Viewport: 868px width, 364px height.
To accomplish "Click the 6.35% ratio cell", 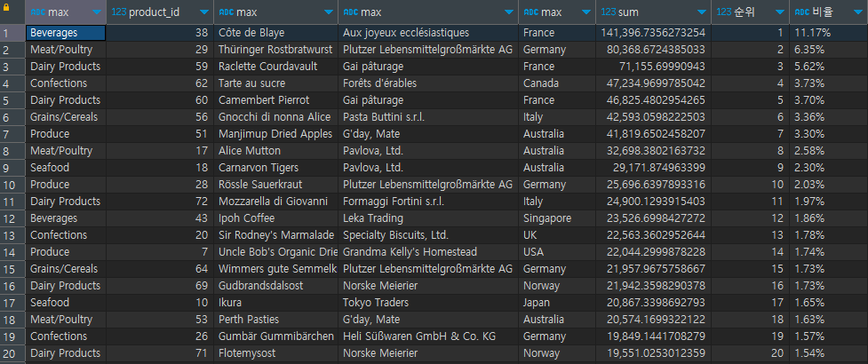I will [x=829, y=50].
